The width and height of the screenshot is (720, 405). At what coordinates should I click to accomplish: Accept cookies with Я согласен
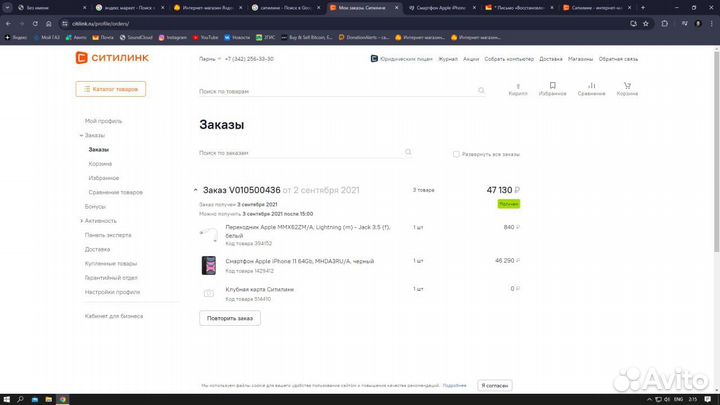click(x=495, y=386)
